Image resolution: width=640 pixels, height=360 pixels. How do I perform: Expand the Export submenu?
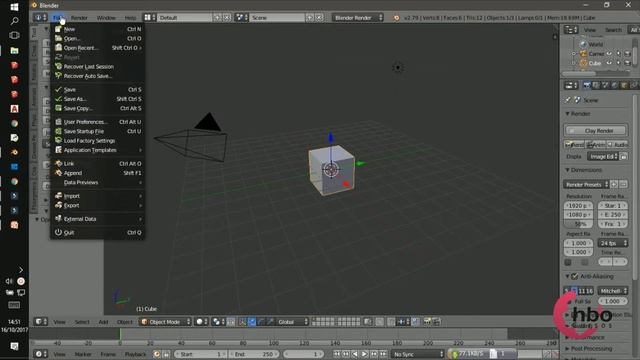pyautogui.click(x=98, y=205)
